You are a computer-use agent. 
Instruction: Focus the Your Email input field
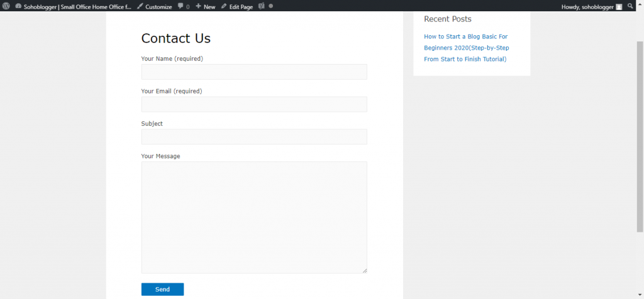[253, 104]
